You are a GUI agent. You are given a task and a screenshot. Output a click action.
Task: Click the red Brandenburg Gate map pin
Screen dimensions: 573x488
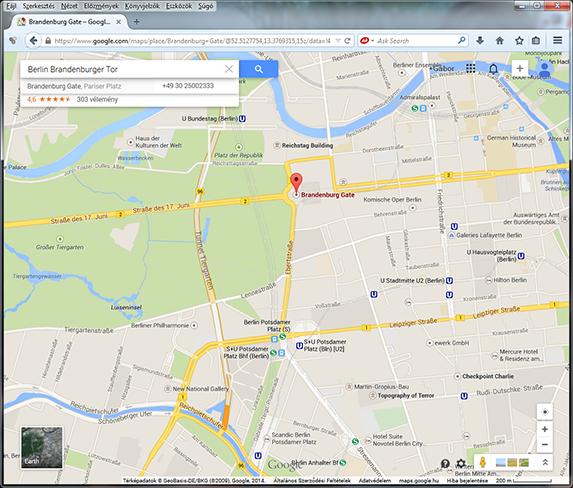(x=296, y=183)
